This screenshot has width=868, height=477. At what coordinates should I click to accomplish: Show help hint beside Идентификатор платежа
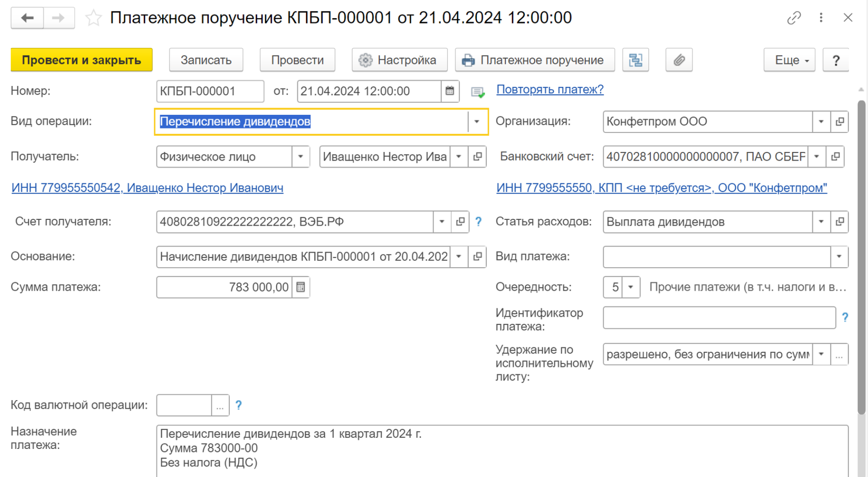(x=845, y=317)
